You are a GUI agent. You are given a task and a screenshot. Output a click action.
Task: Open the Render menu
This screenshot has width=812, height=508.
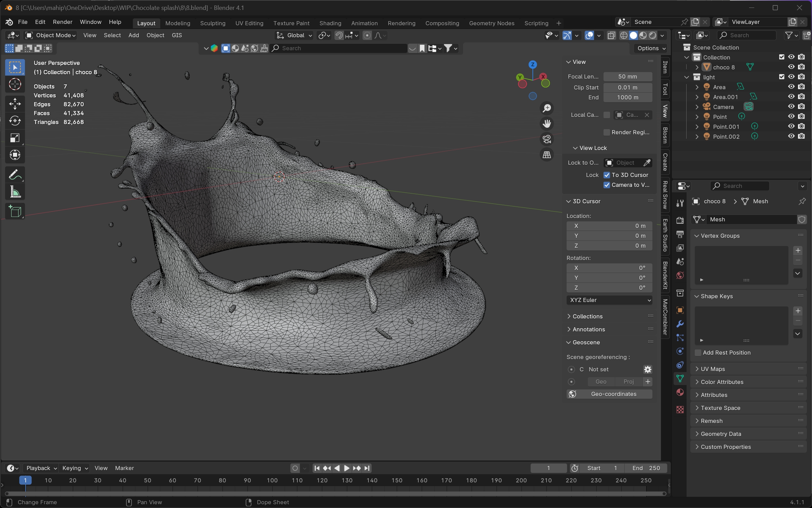click(x=63, y=22)
